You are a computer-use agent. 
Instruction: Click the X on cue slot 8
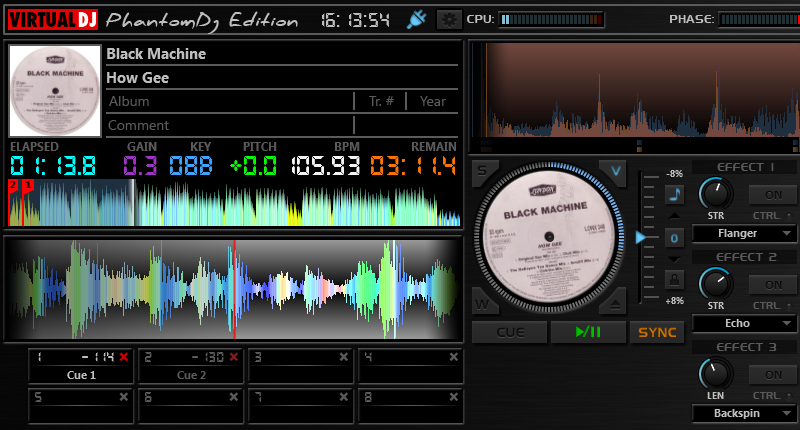pos(454,397)
